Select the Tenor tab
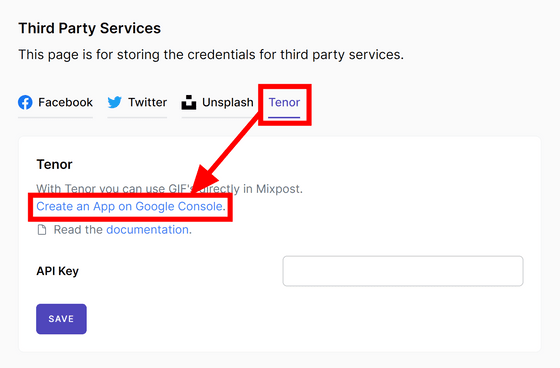The image size is (560, 368). click(284, 103)
